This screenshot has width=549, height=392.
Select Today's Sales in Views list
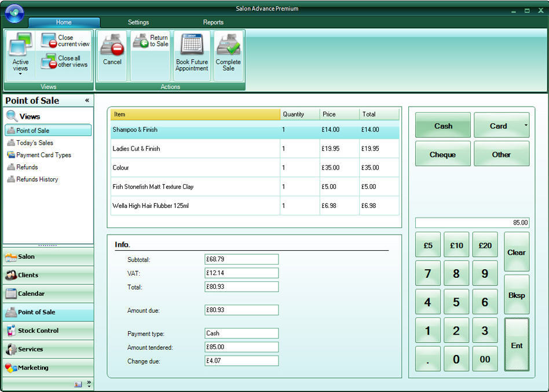tap(35, 143)
